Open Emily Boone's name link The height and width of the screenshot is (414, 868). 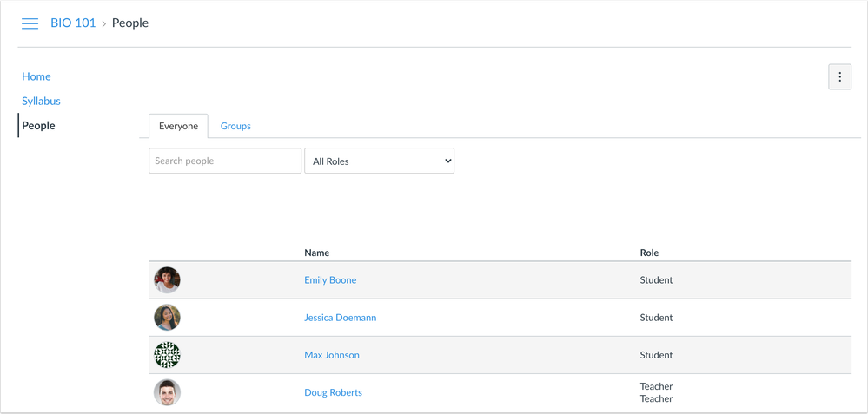pos(330,280)
